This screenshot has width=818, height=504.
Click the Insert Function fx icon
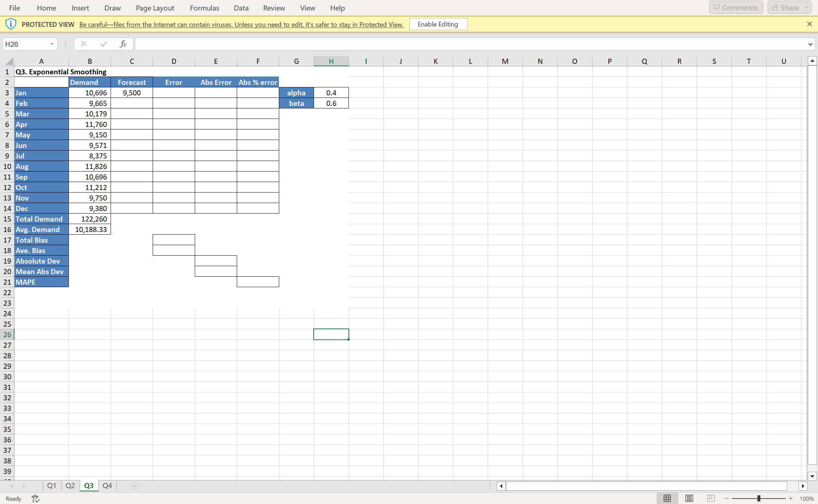(123, 44)
